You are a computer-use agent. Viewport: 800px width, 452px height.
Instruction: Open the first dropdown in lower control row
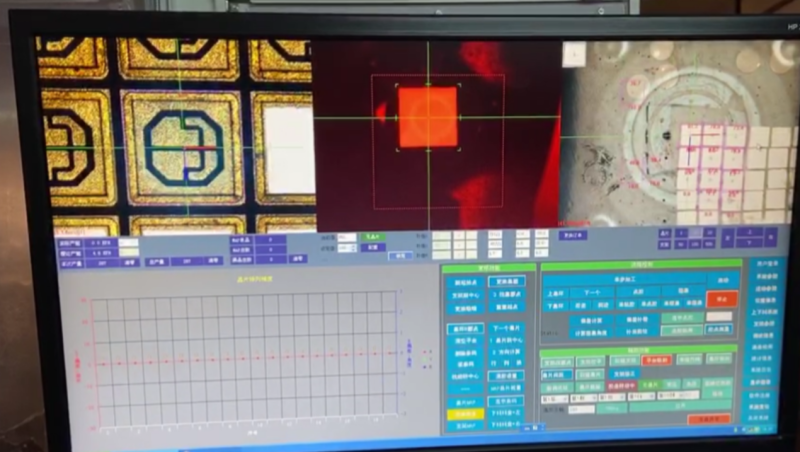click(x=555, y=396)
